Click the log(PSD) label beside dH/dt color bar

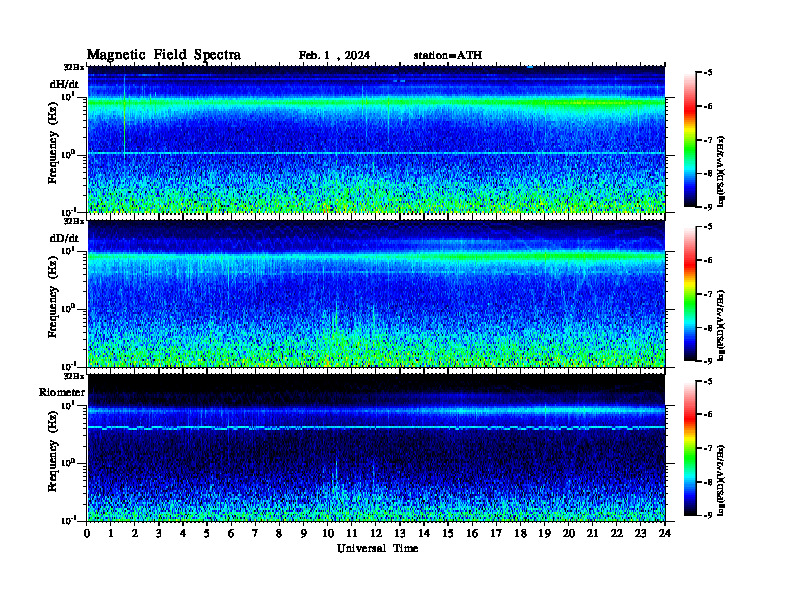pos(721,171)
